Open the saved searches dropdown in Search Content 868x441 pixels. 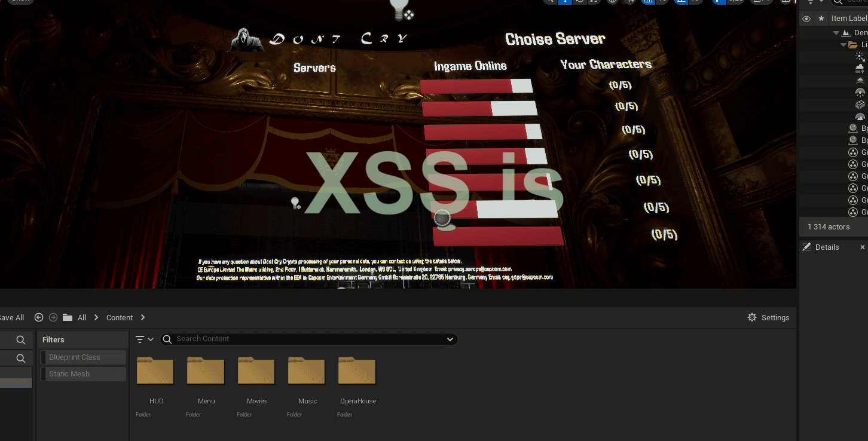[x=450, y=339]
